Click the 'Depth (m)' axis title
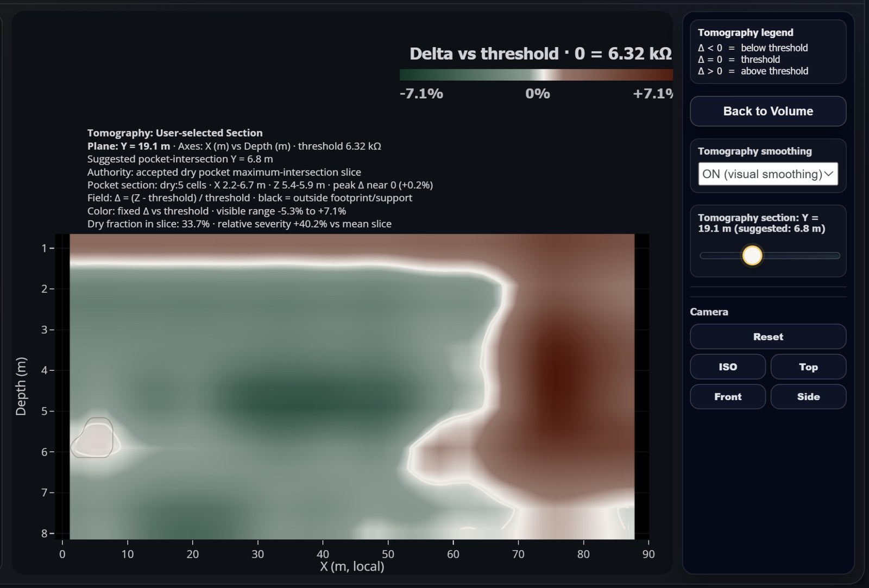869x588 pixels. [x=21, y=386]
